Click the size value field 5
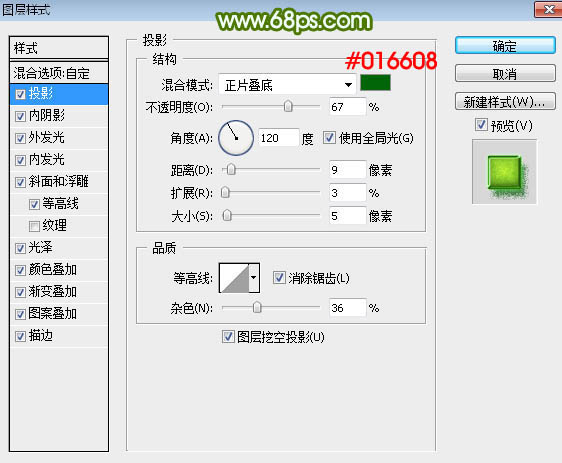562x463 pixels. 347,216
